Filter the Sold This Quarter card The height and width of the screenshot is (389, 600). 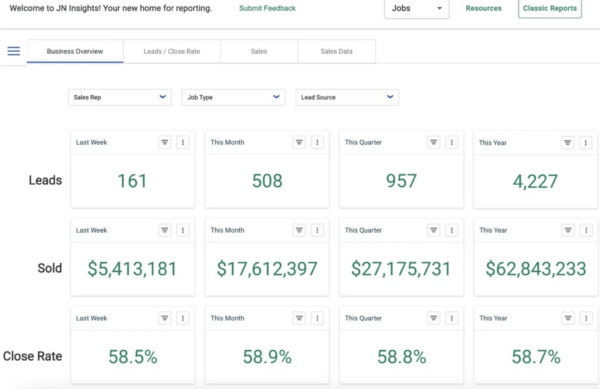pos(434,230)
